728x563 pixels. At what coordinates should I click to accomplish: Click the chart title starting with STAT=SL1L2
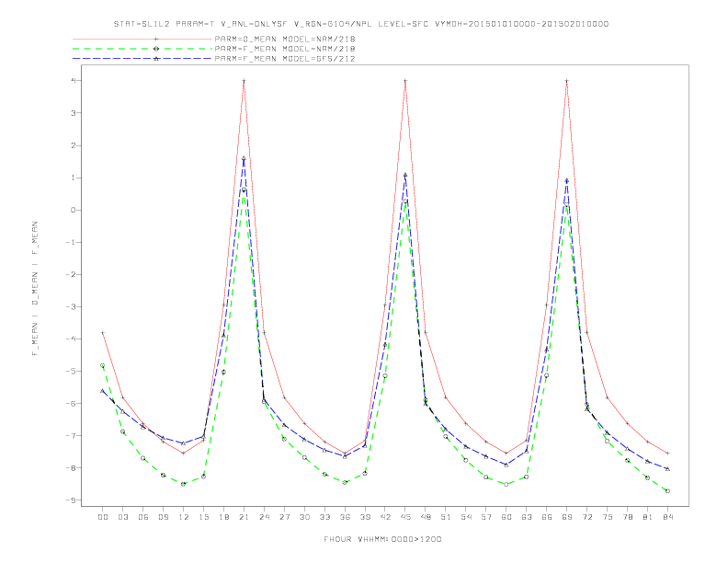pyautogui.click(x=361, y=24)
